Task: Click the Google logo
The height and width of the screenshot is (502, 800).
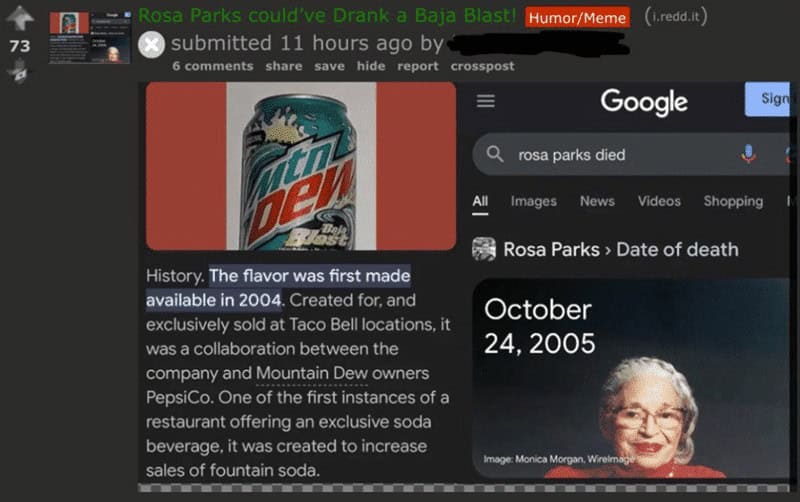Action: (644, 102)
